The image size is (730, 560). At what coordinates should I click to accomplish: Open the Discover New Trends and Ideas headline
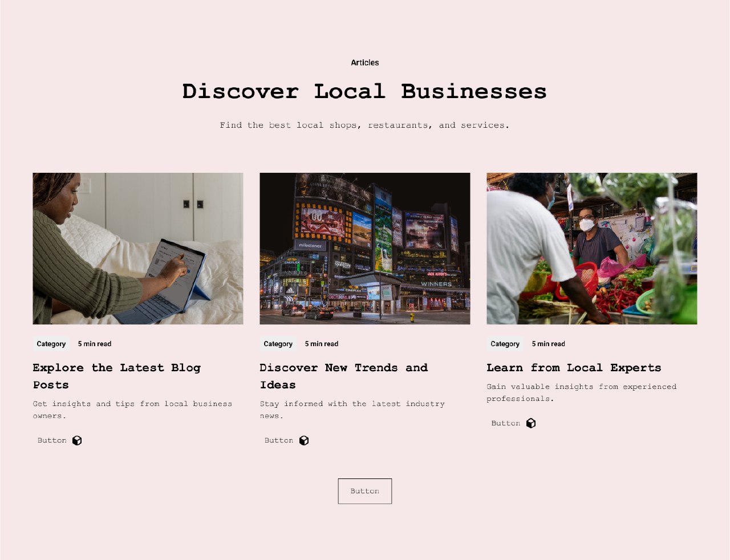coord(344,376)
